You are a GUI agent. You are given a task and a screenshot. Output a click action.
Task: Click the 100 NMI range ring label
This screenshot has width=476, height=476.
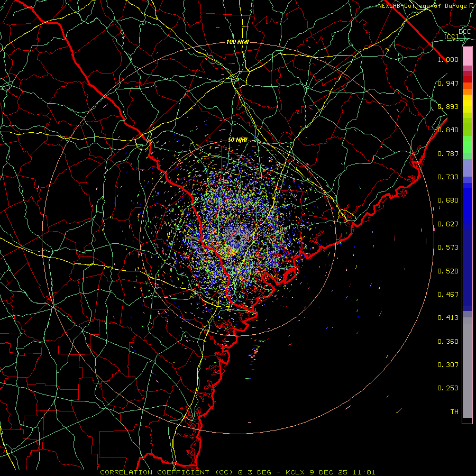(x=237, y=42)
